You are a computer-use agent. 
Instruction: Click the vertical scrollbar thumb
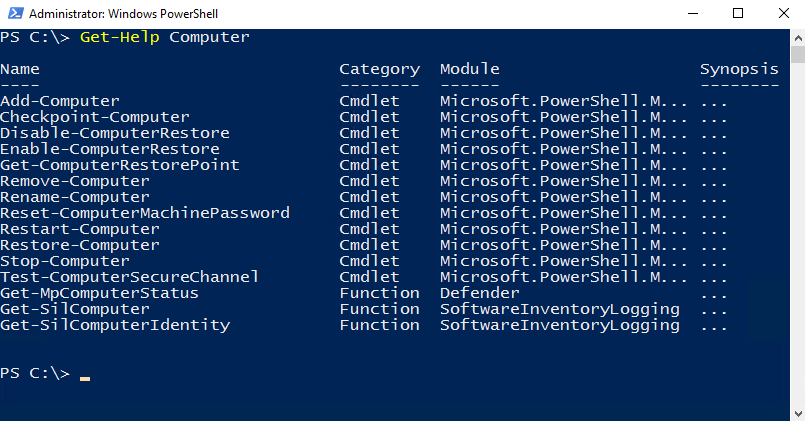[798, 54]
